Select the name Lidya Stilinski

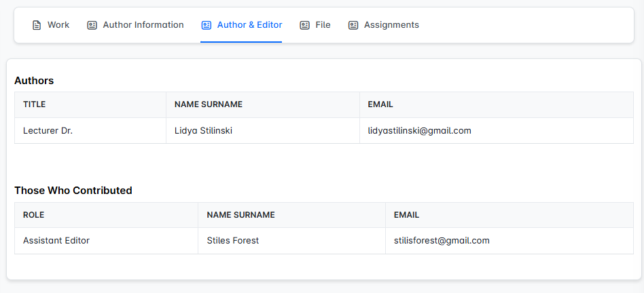203,131
